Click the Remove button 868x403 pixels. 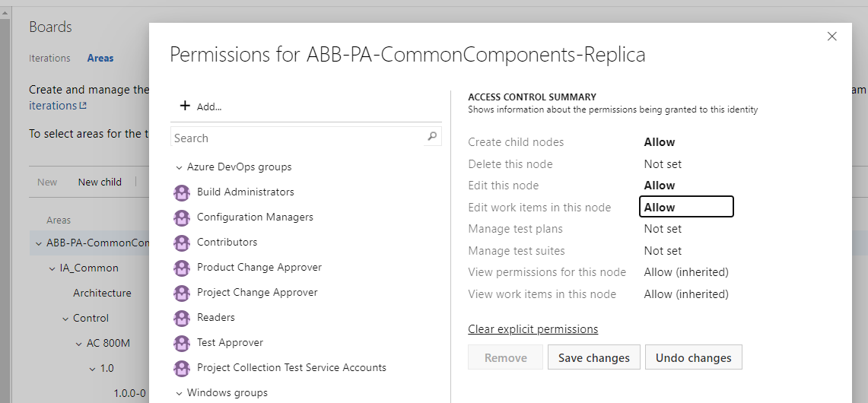tap(505, 357)
